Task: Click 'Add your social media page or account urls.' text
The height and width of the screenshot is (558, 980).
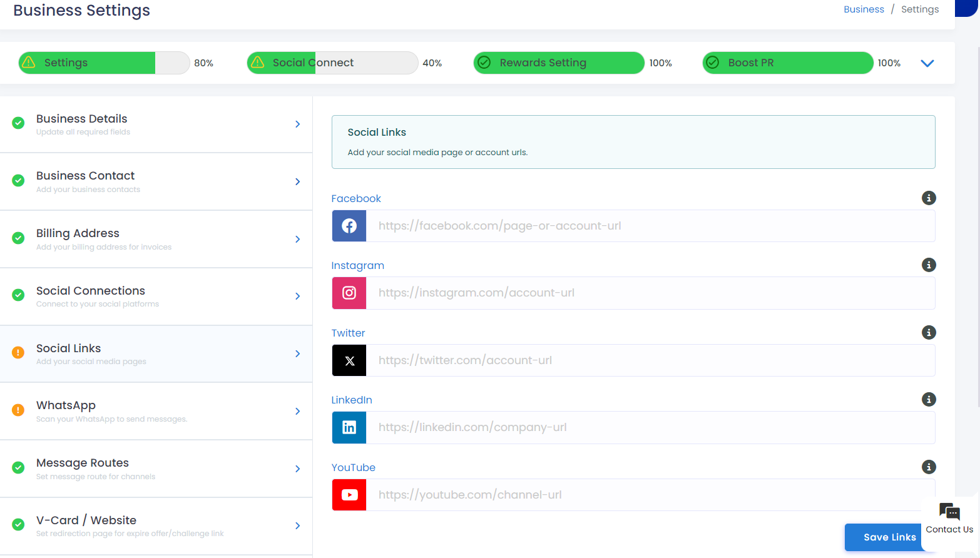Action: [437, 153]
